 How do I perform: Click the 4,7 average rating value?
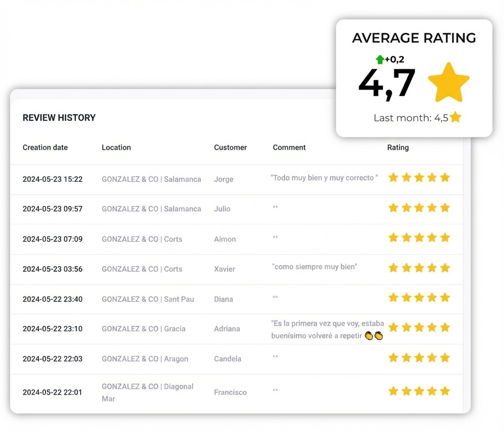tap(387, 83)
